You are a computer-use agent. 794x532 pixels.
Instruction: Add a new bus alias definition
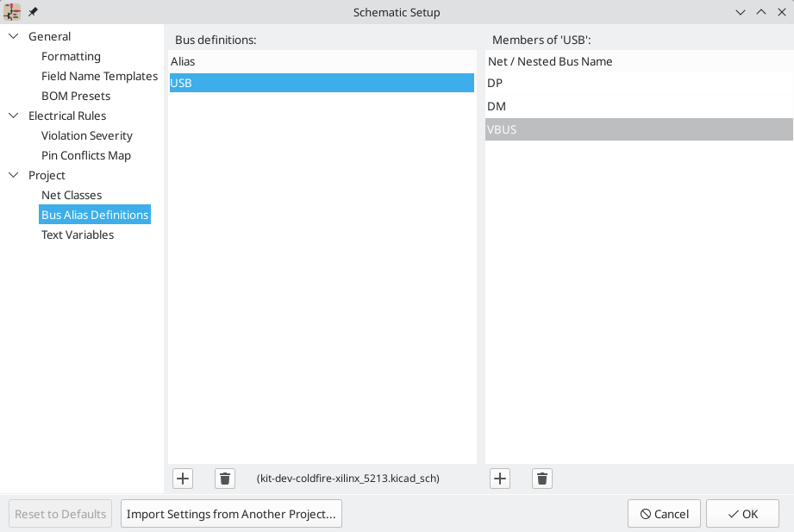pos(183,479)
